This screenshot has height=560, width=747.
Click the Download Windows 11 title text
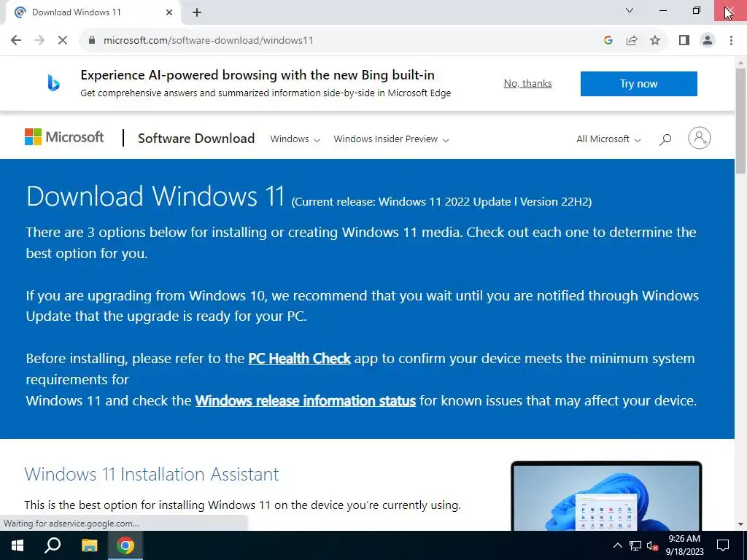[155, 195]
